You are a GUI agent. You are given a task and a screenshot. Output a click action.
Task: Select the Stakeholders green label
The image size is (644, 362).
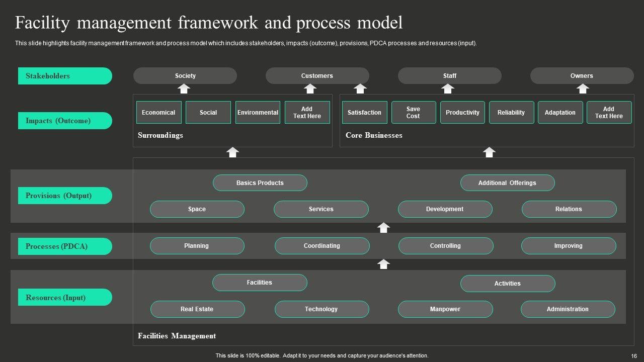[65, 76]
